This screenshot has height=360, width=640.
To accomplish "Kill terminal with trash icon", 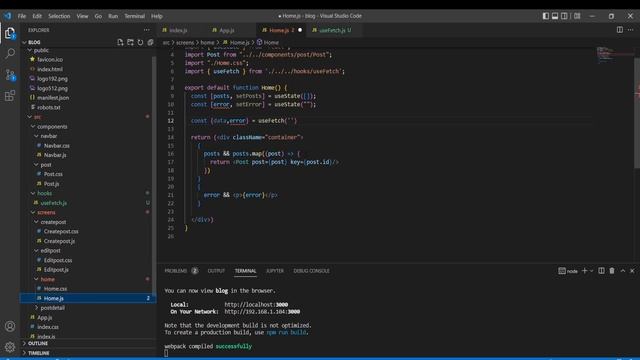I will (612, 271).
